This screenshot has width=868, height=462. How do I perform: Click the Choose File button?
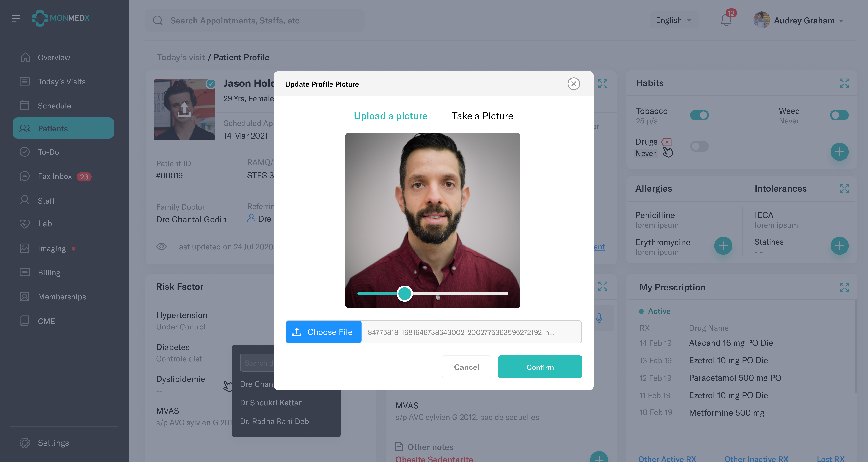324,332
